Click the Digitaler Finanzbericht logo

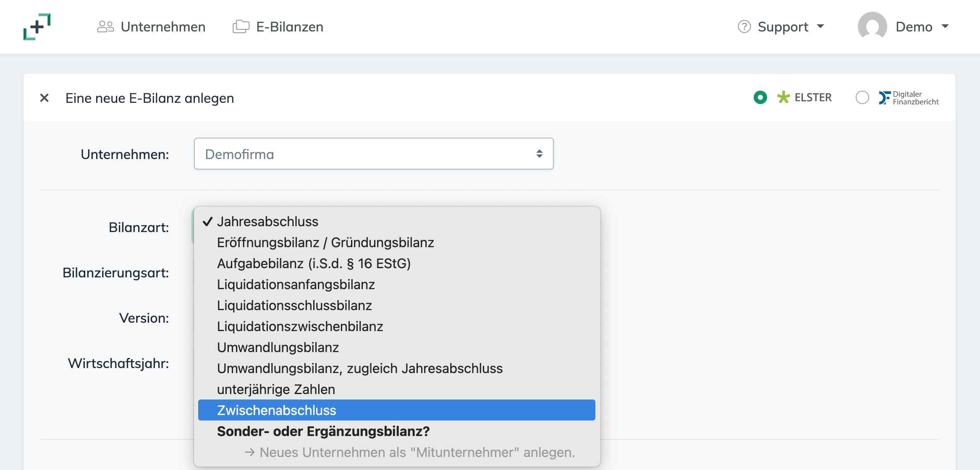tap(909, 98)
